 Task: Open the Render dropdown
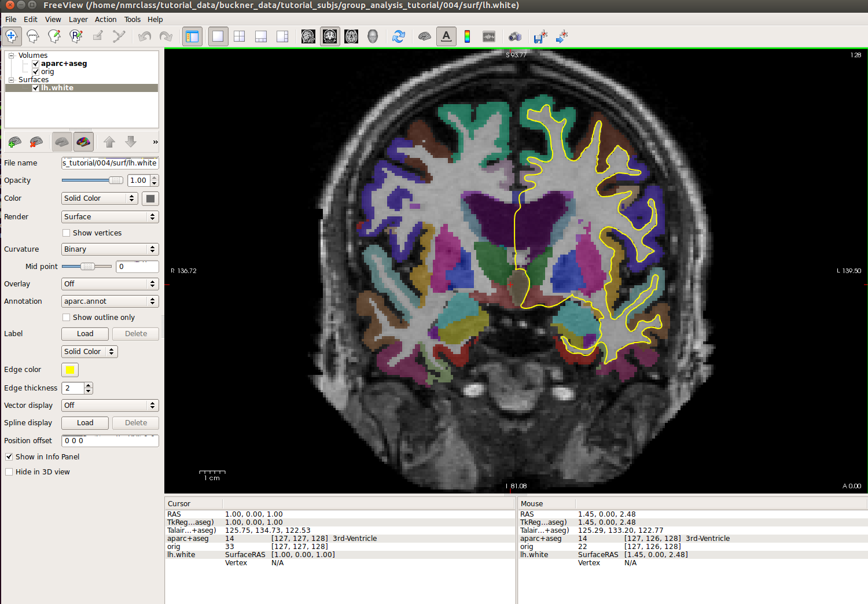[x=110, y=217]
